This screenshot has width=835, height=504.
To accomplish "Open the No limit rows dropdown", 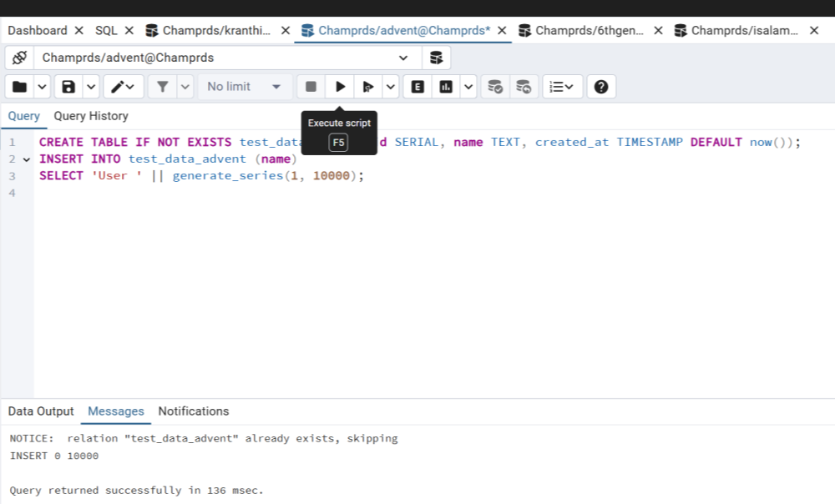I will coord(245,87).
